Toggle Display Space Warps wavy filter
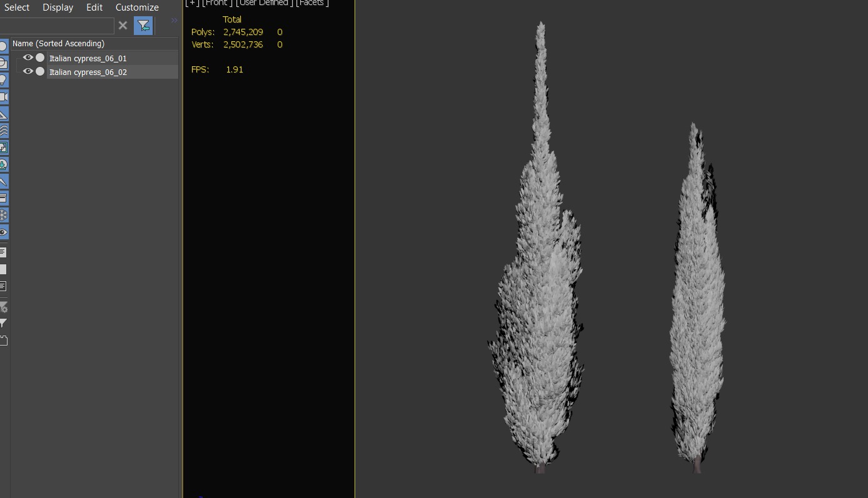 [x=3, y=131]
